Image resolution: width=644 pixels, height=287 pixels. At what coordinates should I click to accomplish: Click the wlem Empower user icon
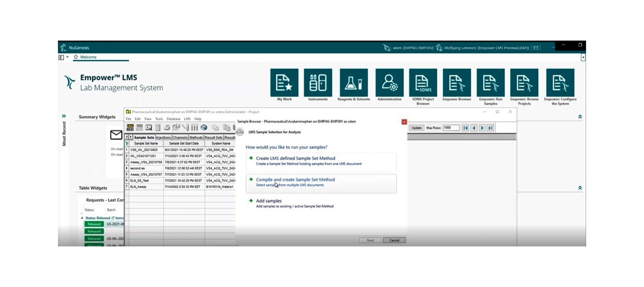[387, 48]
